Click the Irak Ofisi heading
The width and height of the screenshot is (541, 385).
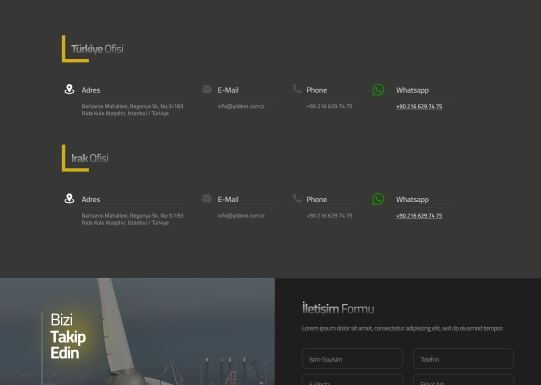[90, 158]
